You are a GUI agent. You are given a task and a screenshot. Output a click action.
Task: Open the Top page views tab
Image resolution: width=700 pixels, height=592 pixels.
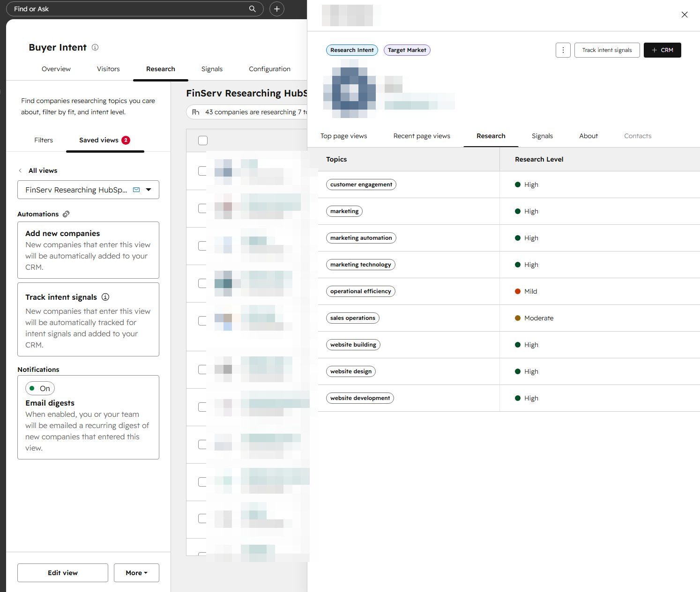[343, 136]
